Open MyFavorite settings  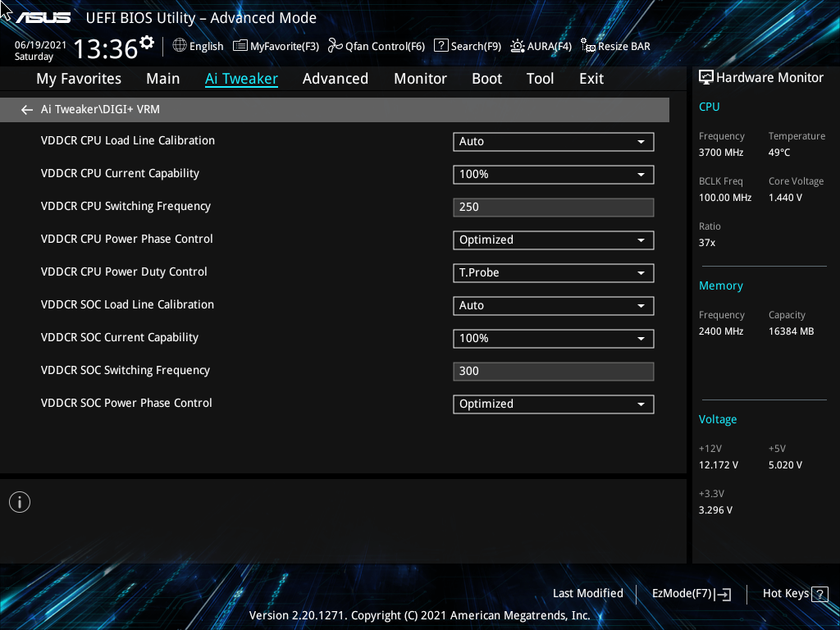pyautogui.click(x=276, y=46)
